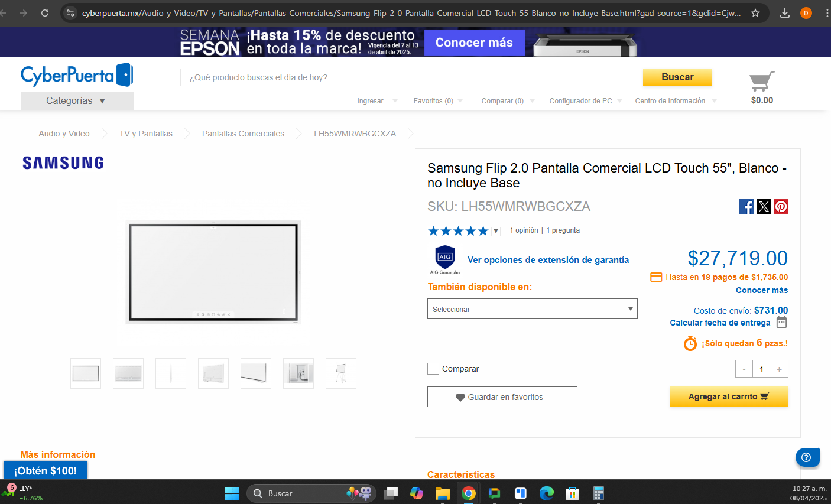Viewport: 831px width, 504px height.
Task: Decrease quantity with minus button
Action: 744,369
